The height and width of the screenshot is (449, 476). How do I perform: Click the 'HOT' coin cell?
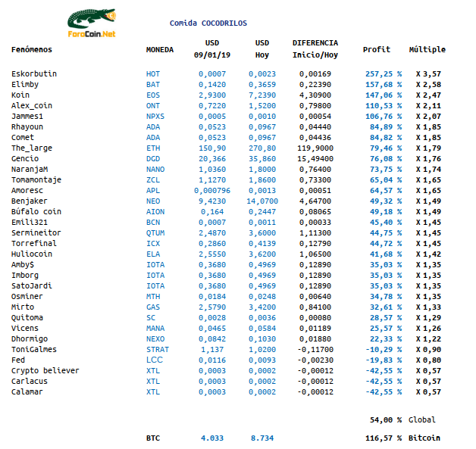[x=153, y=74]
